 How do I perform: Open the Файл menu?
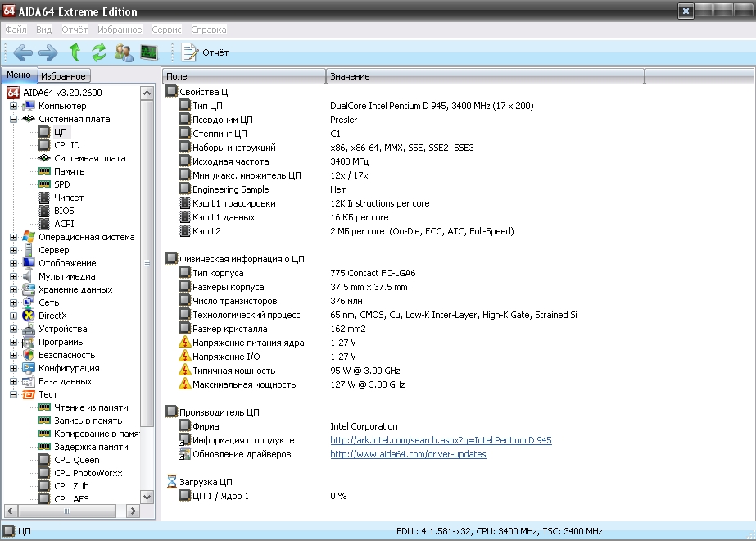(16, 30)
